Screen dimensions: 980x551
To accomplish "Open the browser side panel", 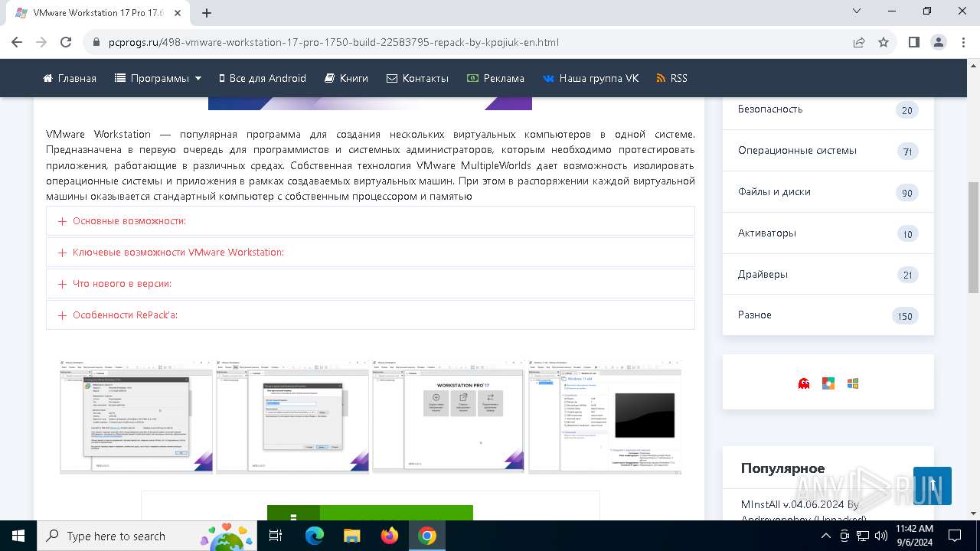I will pyautogui.click(x=914, y=42).
